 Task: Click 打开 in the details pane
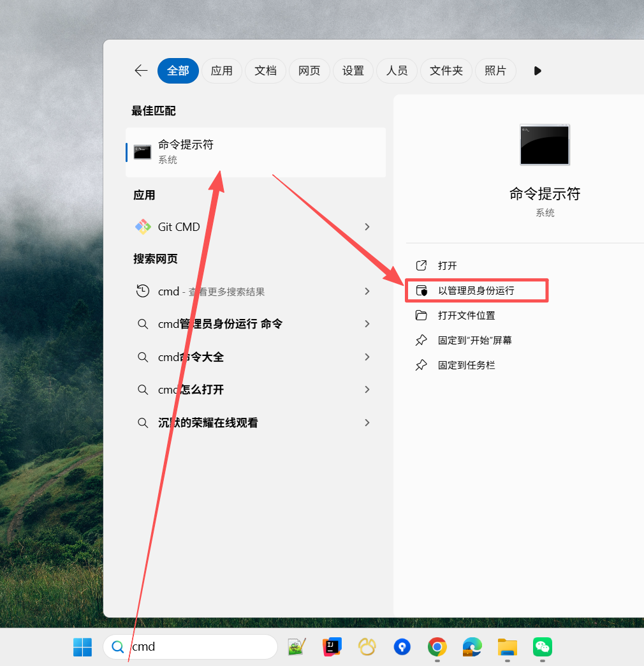[448, 266]
